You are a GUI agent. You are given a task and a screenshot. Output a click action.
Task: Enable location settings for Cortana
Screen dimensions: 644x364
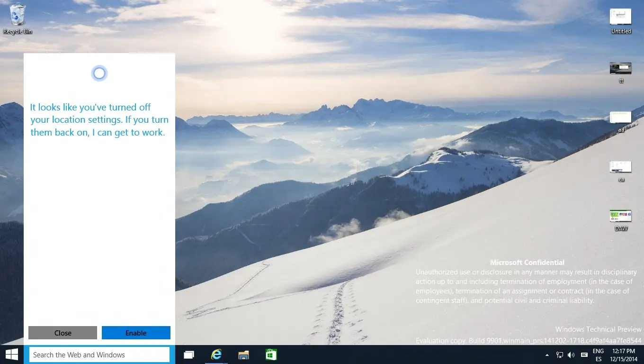click(x=136, y=333)
